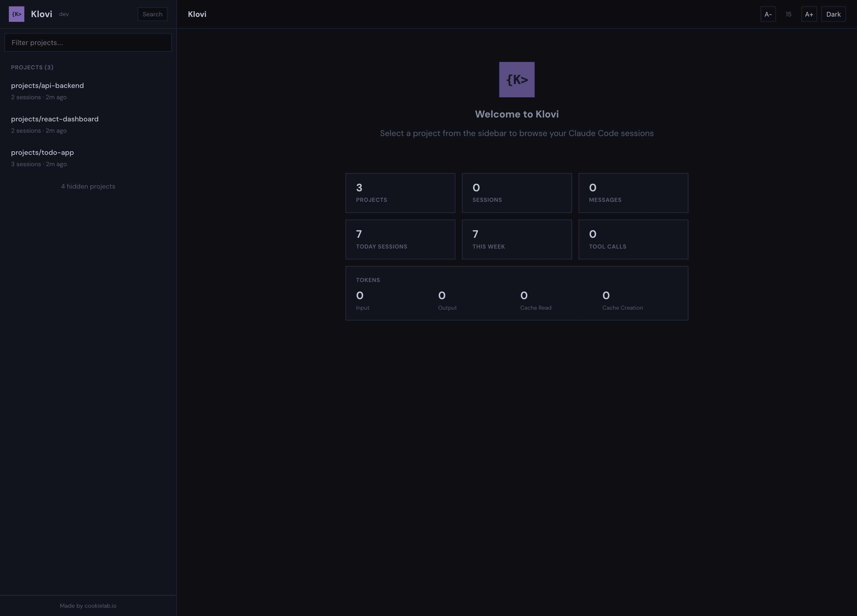Expand the projects/api-backend project
Viewport: 857px width, 616px height.
pos(47,85)
